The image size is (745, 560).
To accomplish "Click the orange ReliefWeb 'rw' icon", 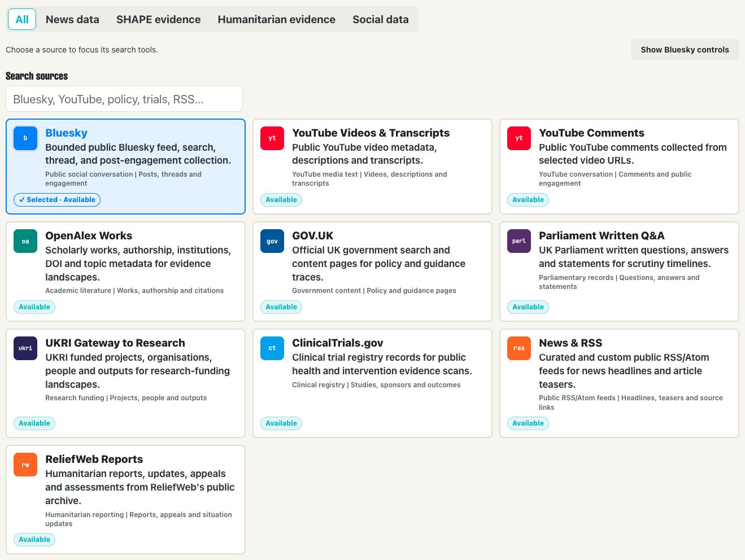I will point(25,465).
